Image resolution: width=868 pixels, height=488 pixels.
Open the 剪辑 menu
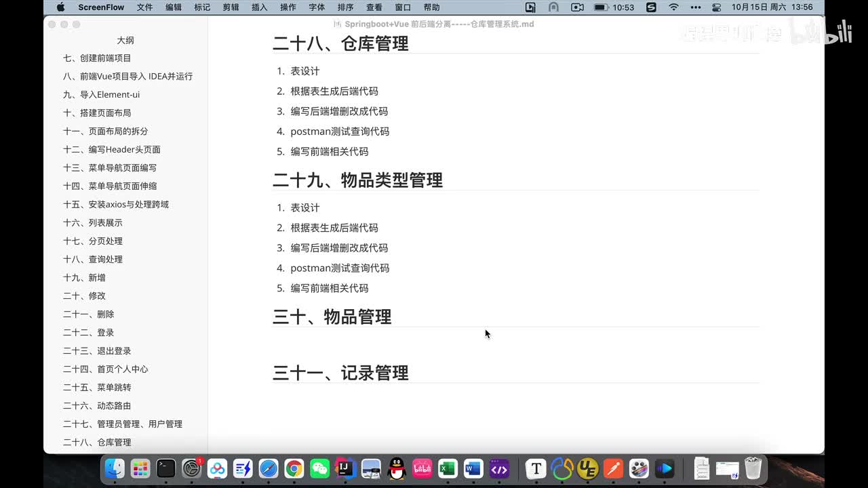click(231, 7)
